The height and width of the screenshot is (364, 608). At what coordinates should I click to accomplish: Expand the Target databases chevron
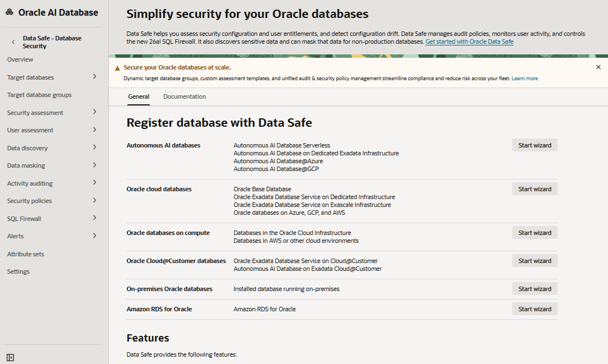coord(95,77)
